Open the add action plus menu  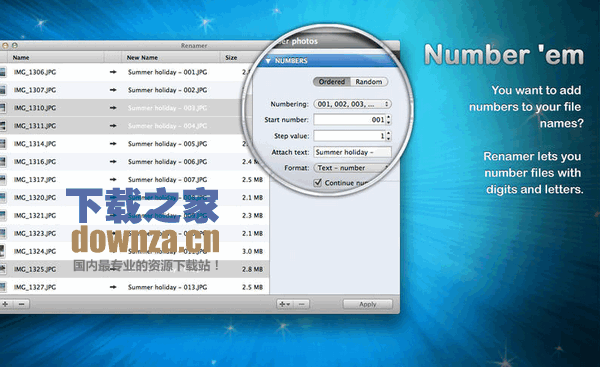(x=285, y=304)
